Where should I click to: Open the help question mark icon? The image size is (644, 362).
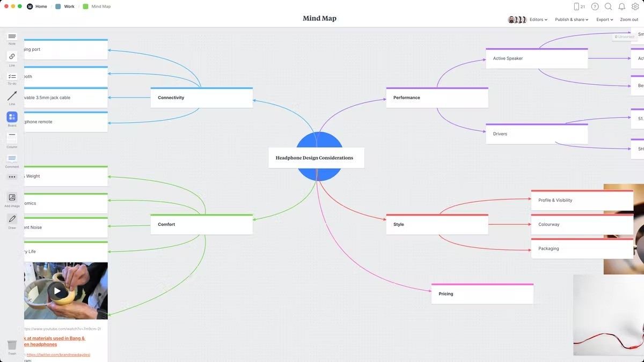[595, 6]
